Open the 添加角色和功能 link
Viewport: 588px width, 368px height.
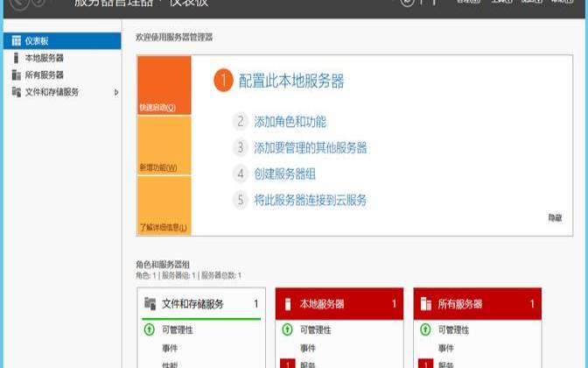pos(290,122)
